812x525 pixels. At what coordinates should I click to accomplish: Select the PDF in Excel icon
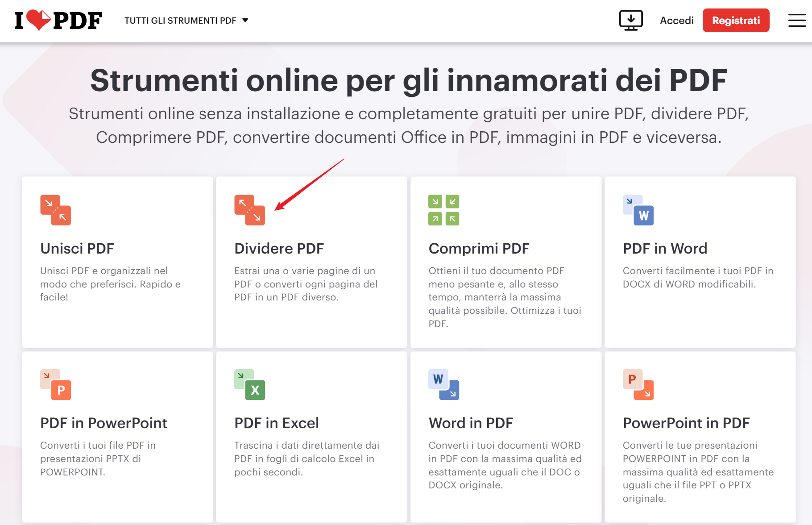click(250, 385)
